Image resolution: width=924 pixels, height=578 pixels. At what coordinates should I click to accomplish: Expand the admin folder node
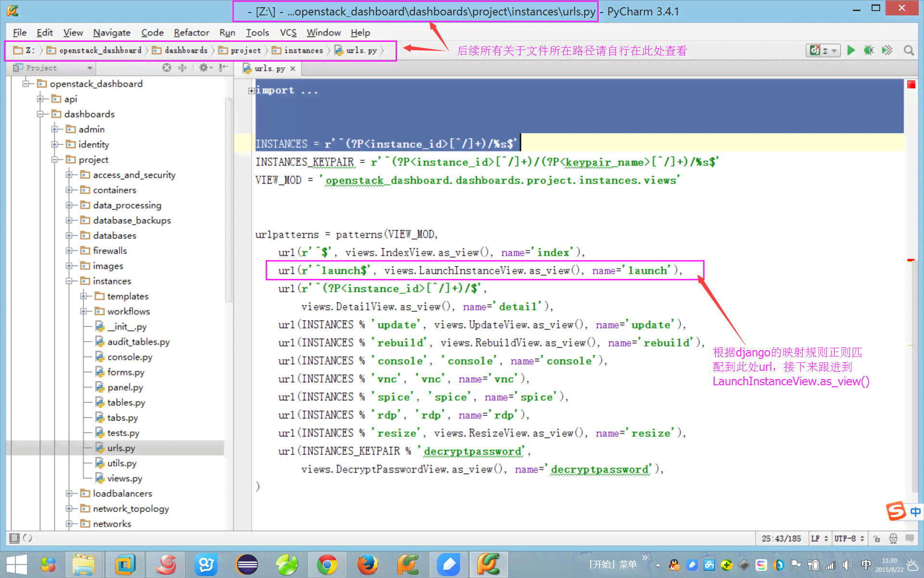[55, 129]
